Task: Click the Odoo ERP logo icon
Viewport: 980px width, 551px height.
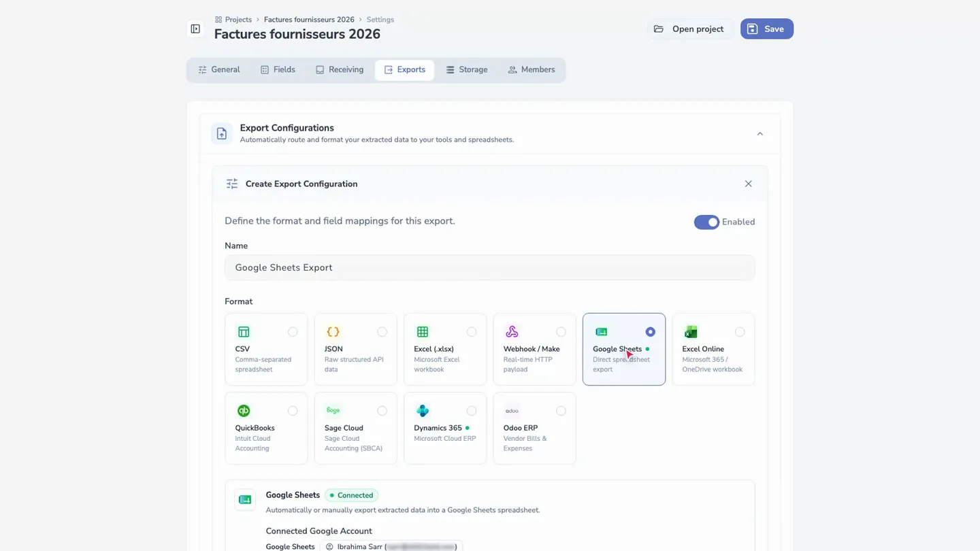Action: [512, 411]
